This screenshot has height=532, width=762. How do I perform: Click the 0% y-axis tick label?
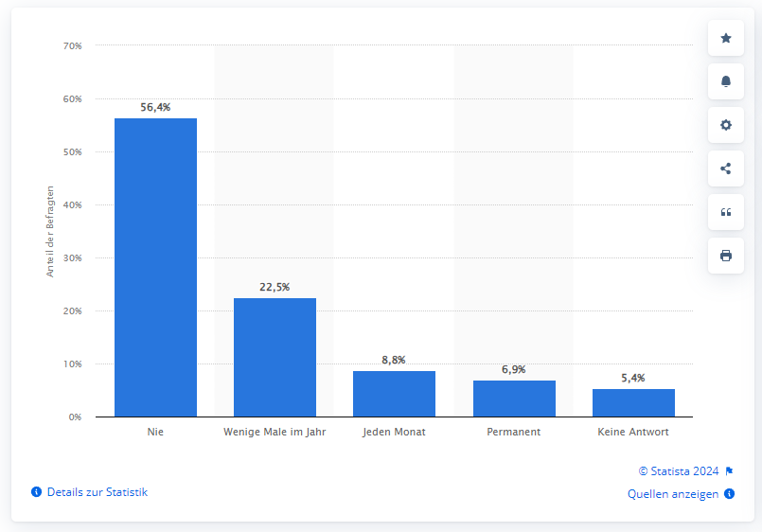click(75, 417)
